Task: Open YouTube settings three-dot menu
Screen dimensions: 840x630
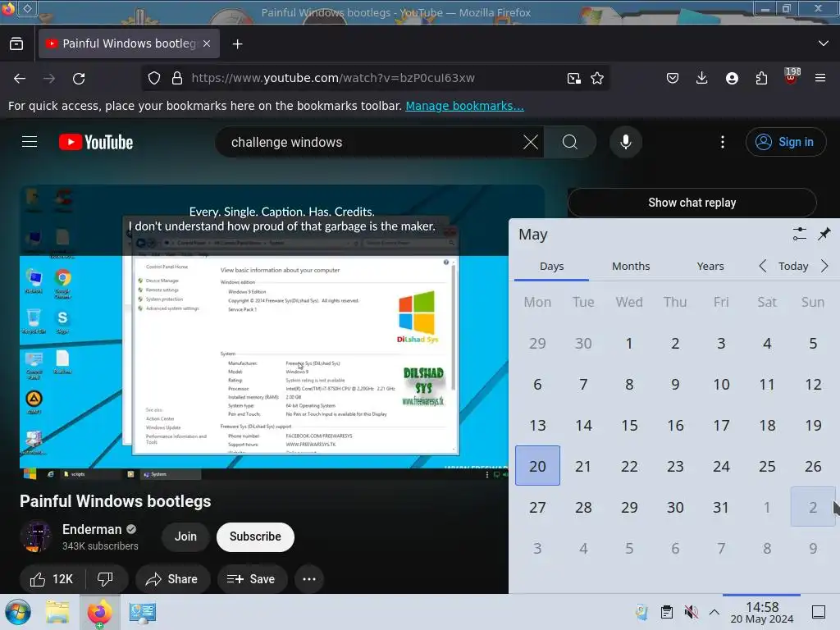Action: tap(723, 142)
